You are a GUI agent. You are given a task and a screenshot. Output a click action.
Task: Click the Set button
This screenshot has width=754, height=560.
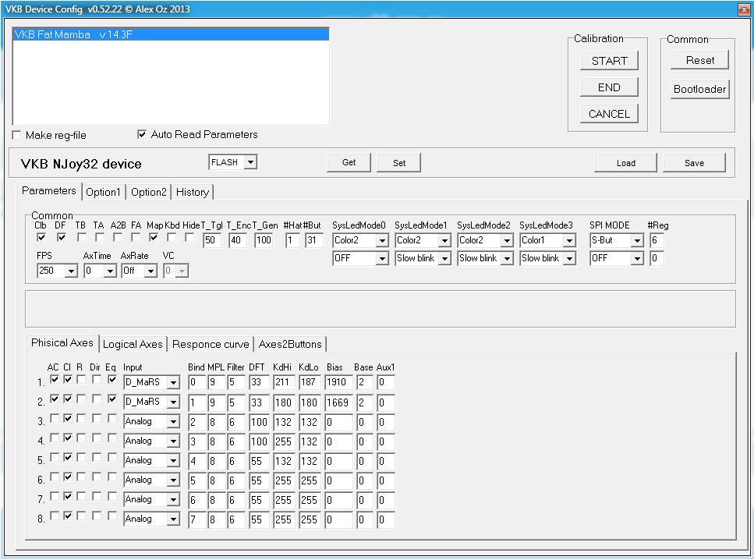399,162
